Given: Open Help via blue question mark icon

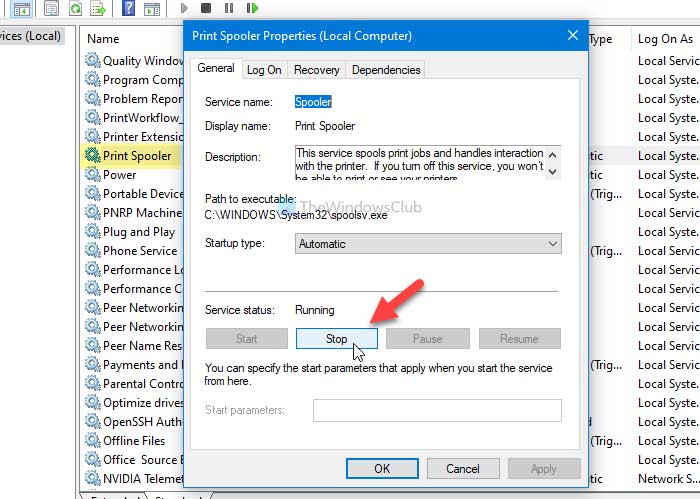Looking at the screenshot, I should point(128,8).
